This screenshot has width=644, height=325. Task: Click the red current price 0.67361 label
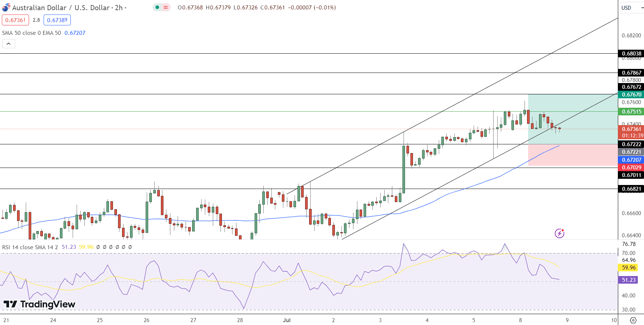click(x=631, y=129)
